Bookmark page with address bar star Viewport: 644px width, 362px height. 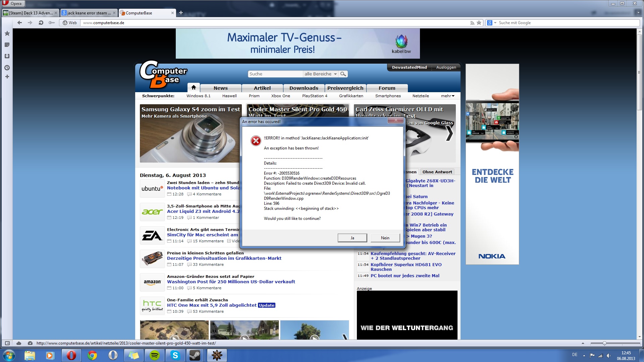[x=479, y=23]
